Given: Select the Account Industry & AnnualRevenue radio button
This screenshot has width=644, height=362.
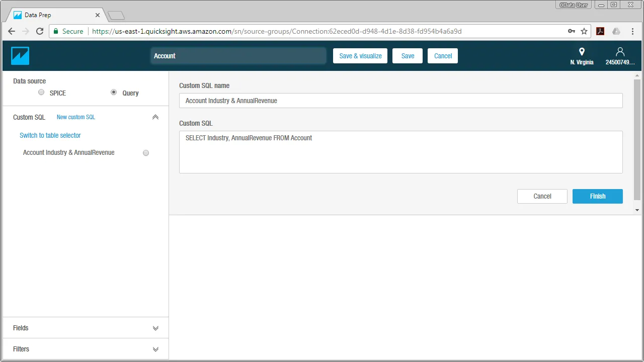Looking at the screenshot, I should [146, 152].
